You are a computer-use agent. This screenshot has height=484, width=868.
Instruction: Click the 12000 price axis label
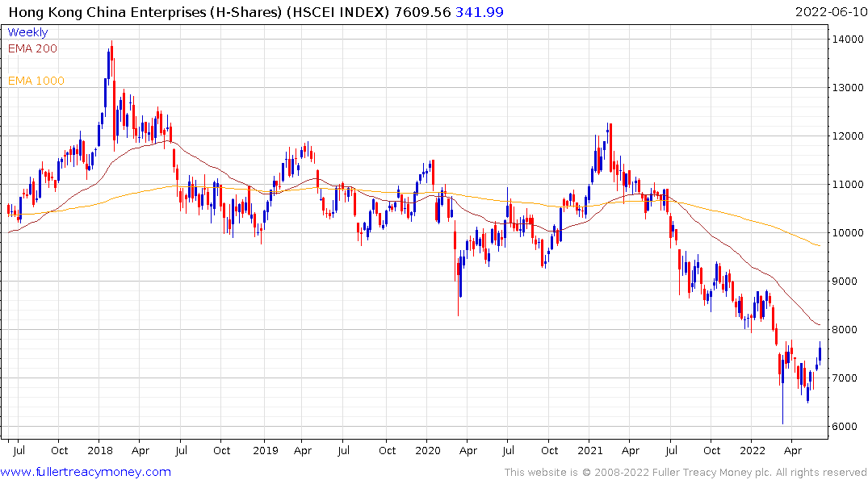pos(848,136)
